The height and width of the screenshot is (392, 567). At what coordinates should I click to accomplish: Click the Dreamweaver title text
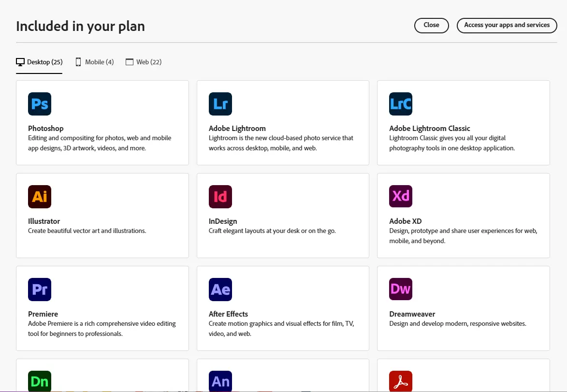tap(412, 314)
